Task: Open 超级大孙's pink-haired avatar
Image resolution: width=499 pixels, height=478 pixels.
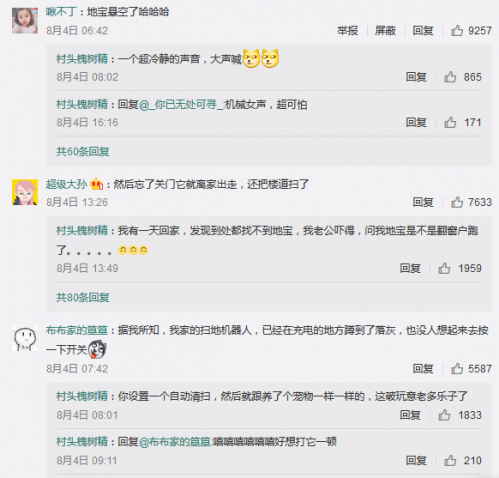Action: pyautogui.click(x=25, y=192)
